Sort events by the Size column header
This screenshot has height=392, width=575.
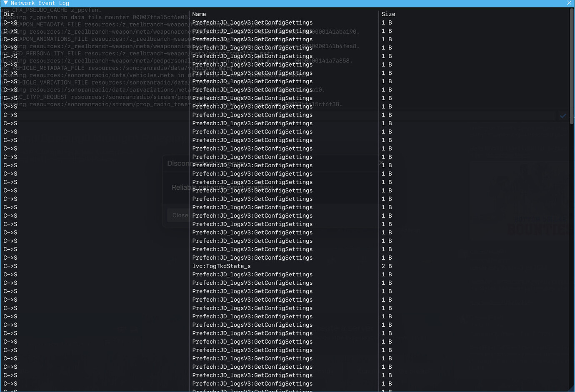[388, 14]
